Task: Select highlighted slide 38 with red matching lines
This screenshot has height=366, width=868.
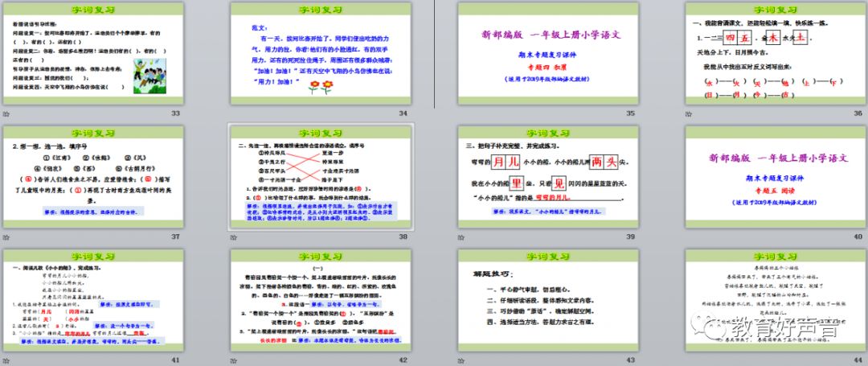Action: click(x=321, y=177)
